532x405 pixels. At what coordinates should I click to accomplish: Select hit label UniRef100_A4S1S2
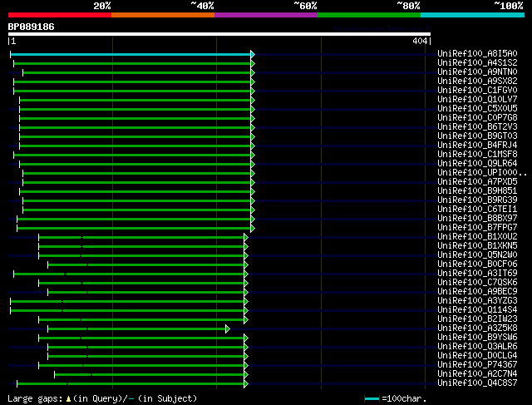click(477, 62)
